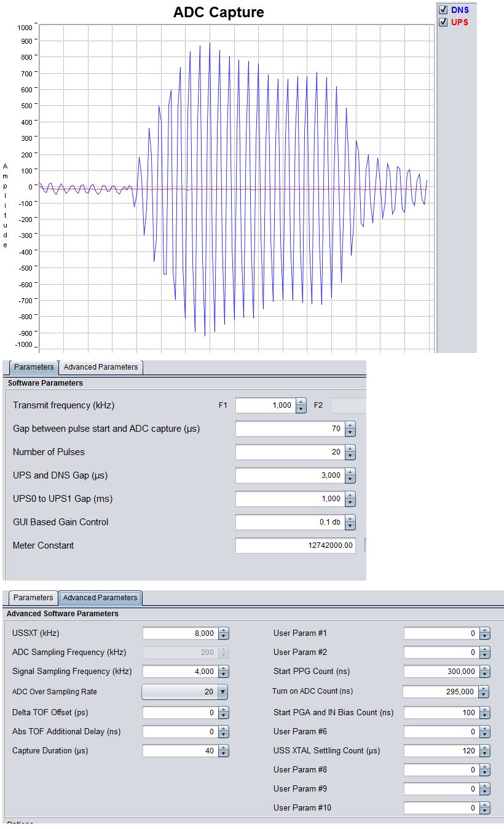Toggle the UPS series checkbox

click(x=443, y=22)
